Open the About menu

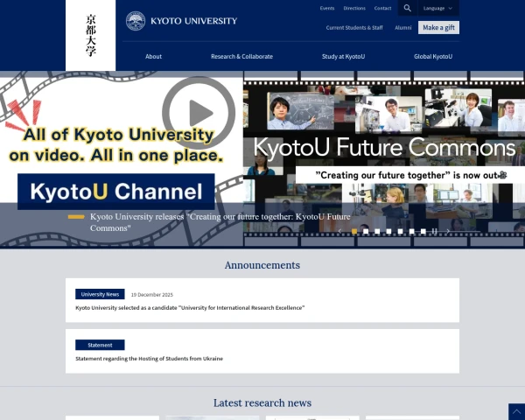coord(153,56)
